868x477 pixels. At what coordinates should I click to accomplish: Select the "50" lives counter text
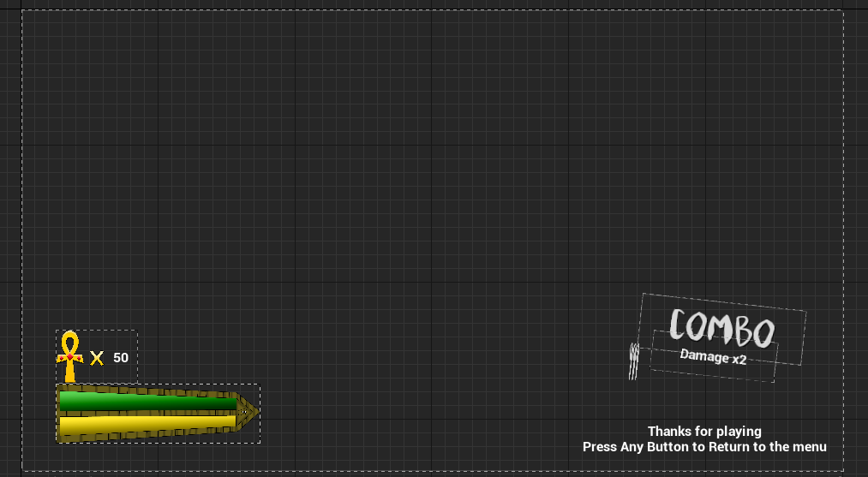[121, 357]
